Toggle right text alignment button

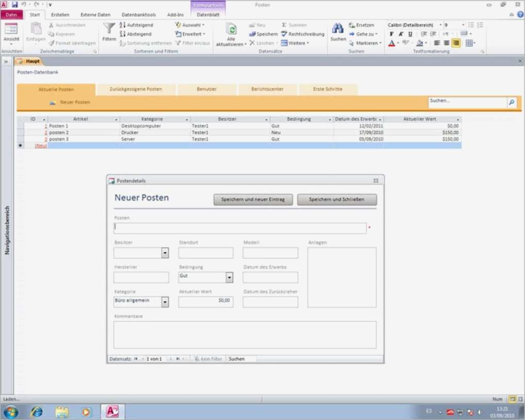click(x=456, y=43)
